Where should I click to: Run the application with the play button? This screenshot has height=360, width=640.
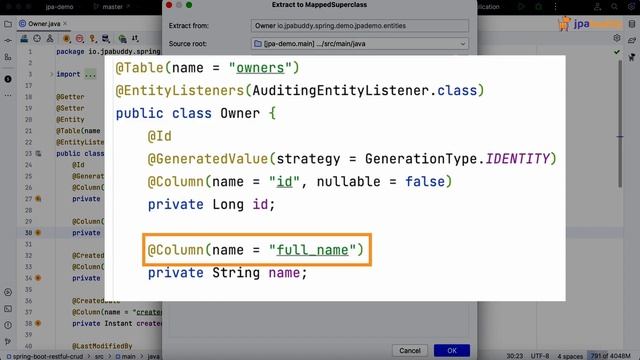click(521, 7)
